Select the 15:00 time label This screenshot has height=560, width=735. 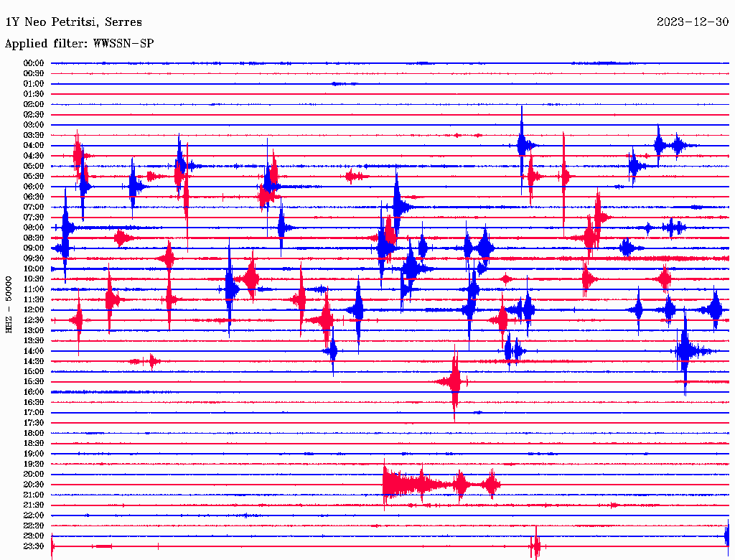click(x=34, y=371)
